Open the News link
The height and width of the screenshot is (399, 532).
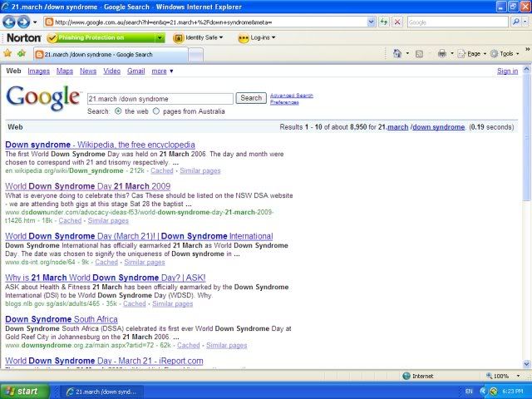[x=88, y=71]
